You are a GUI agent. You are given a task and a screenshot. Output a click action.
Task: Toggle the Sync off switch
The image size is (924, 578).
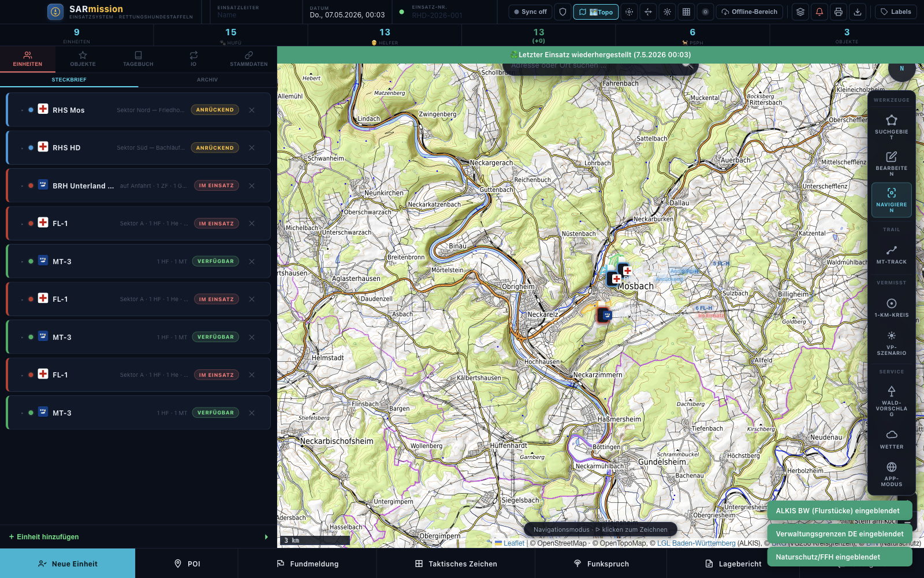(530, 12)
